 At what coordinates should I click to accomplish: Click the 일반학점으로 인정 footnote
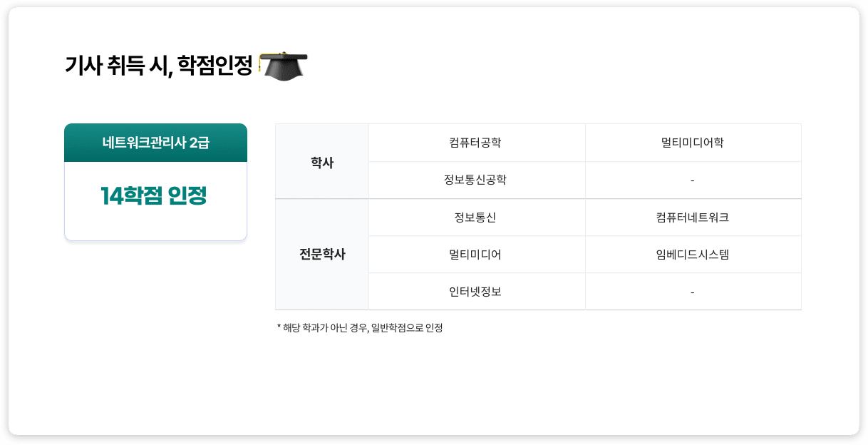click(407, 328)
